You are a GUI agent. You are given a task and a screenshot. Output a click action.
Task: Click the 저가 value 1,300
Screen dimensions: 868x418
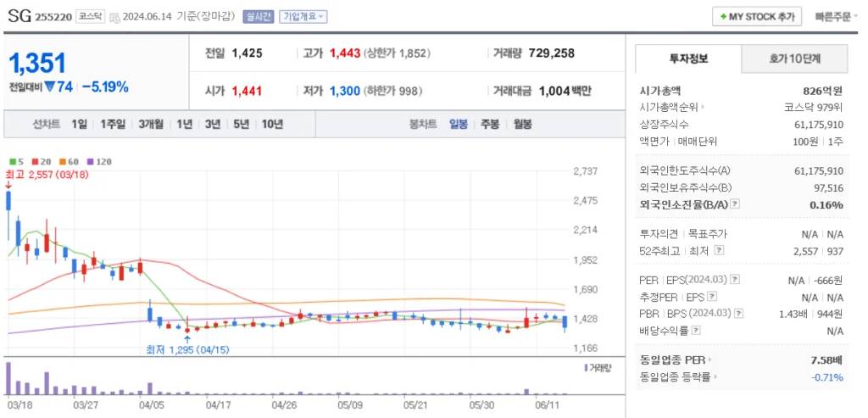click(x=345, y=91)
